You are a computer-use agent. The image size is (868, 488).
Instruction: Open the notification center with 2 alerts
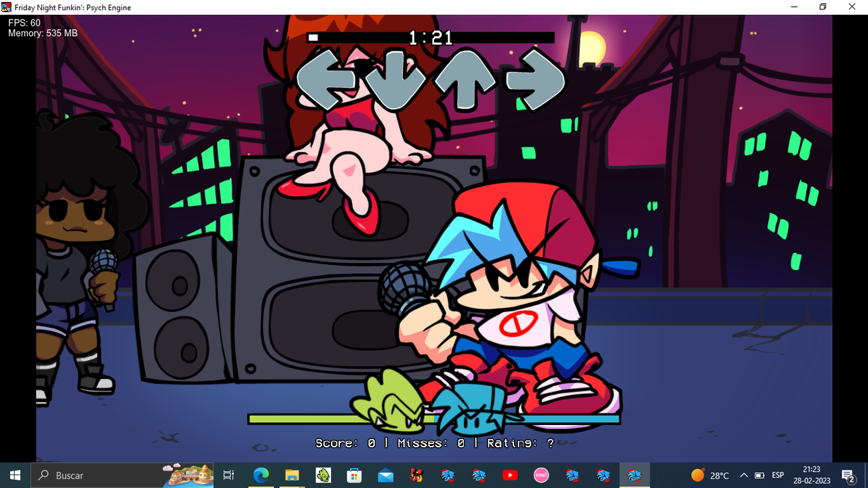pos(848,475)
